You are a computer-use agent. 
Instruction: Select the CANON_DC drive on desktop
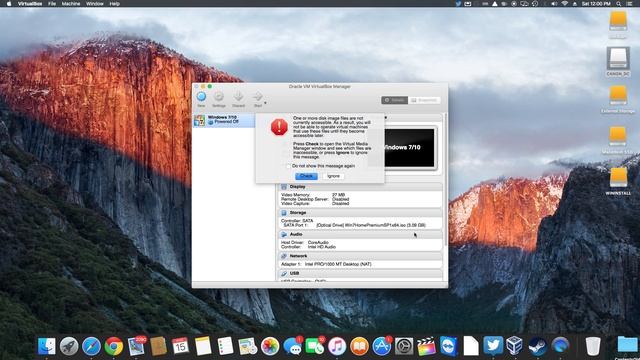618,62
